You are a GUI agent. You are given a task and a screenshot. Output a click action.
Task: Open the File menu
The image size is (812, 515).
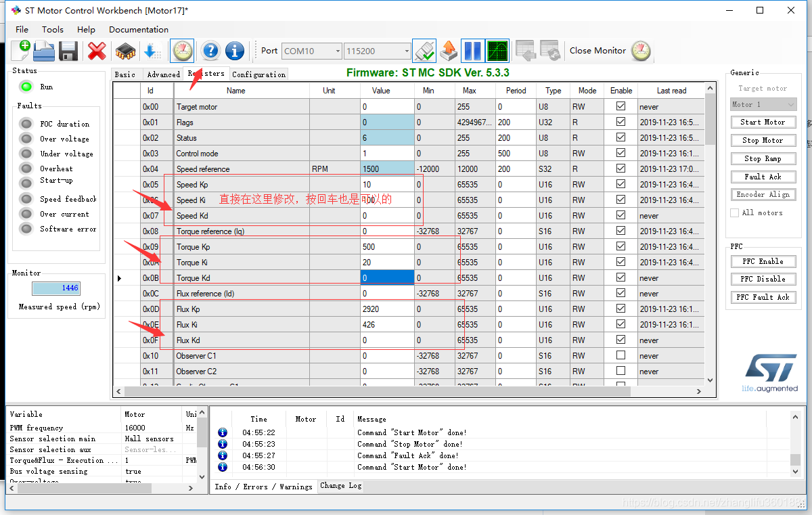point(22,29)
